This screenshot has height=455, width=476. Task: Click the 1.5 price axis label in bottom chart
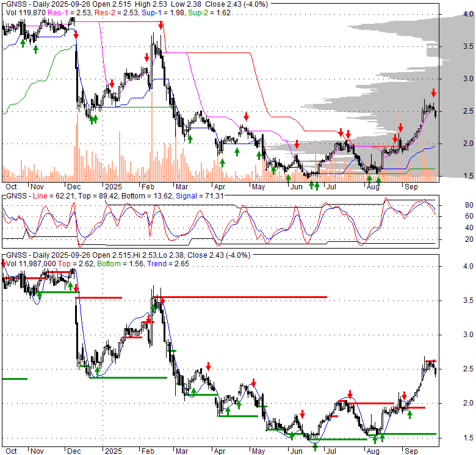468,438
